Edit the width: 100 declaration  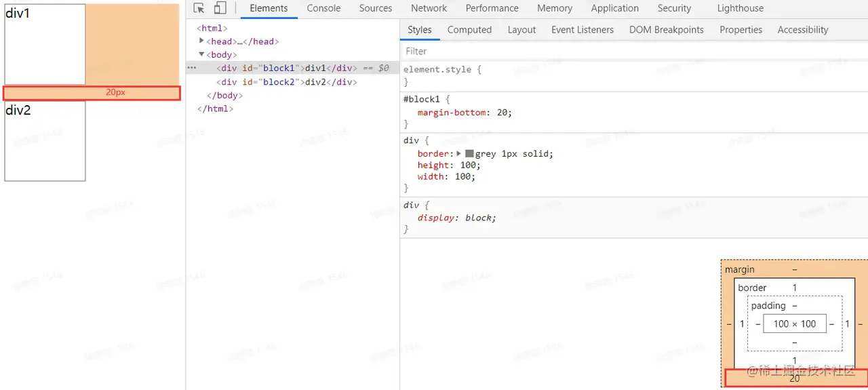(x=446, y=176)
